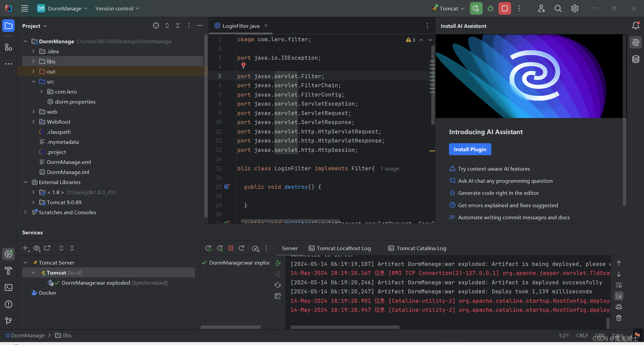Switch to the Tomcat Catalina Log tab
Viewport: 644px width, 345px height.
417,248
